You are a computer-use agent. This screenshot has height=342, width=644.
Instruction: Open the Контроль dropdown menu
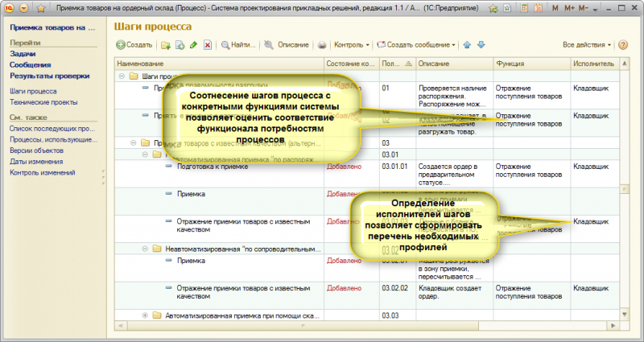pos(352,45)
